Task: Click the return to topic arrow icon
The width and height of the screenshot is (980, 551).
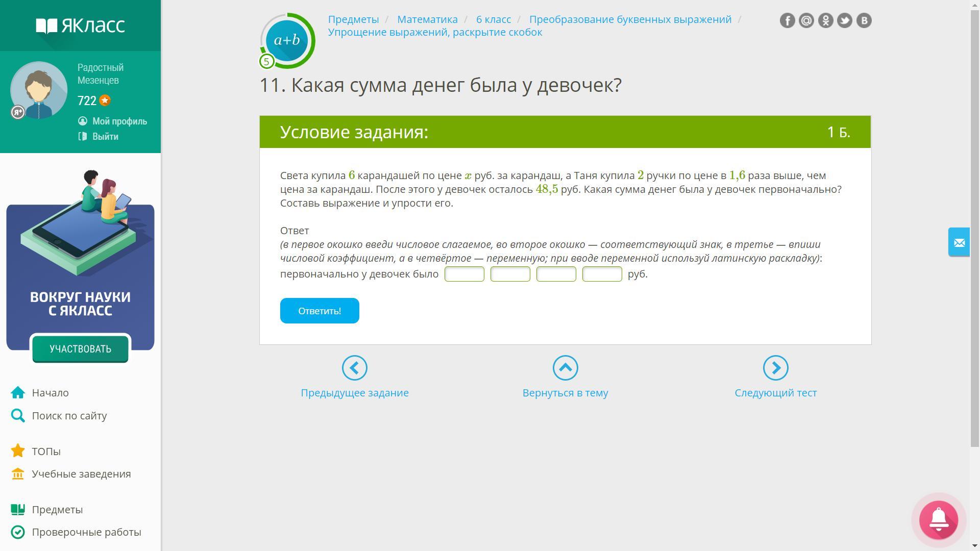Action: click(565, 368)
